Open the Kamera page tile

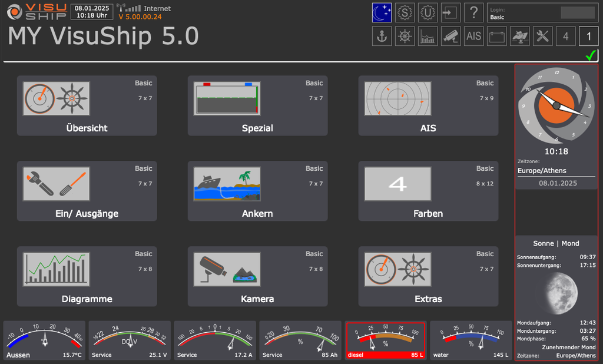(258, 276)
